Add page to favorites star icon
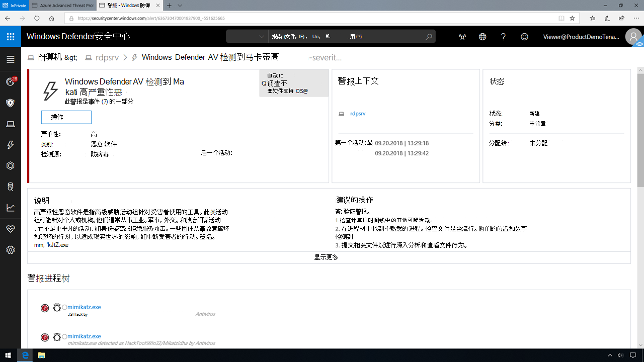 572,18
